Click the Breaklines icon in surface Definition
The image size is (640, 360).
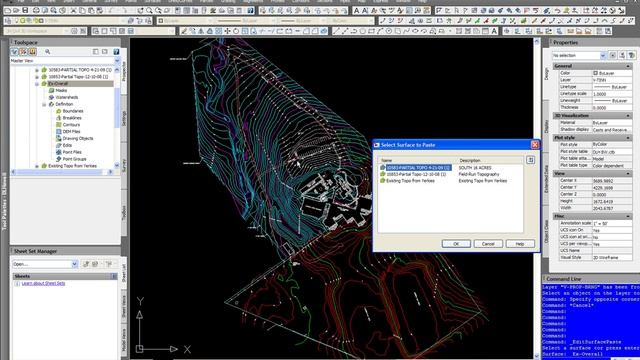[x=58, y=118]
